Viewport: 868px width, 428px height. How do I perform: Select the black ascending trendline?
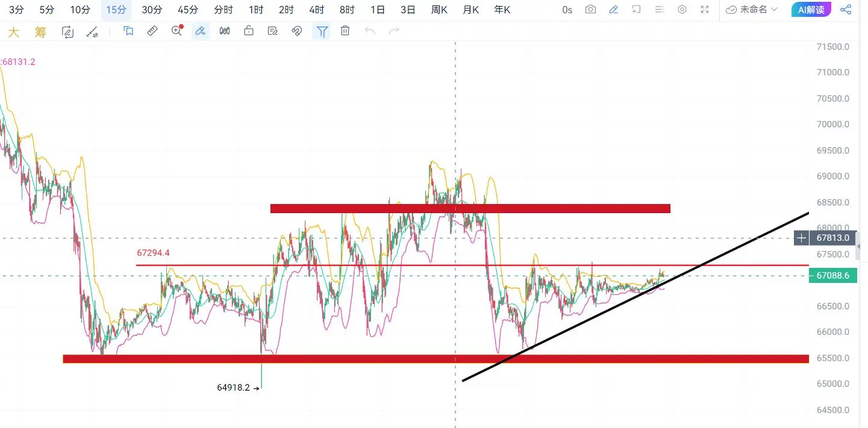(635, 297)
